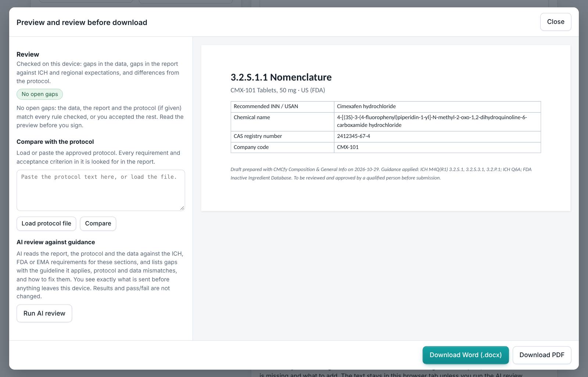This screenshot has width=588, height=377.
Task: Focus the protocol text paste area
Action: coord(101,190)
